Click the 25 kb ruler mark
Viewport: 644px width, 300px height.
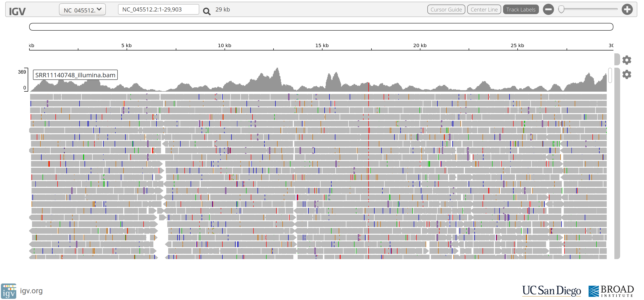pos(517,46)
